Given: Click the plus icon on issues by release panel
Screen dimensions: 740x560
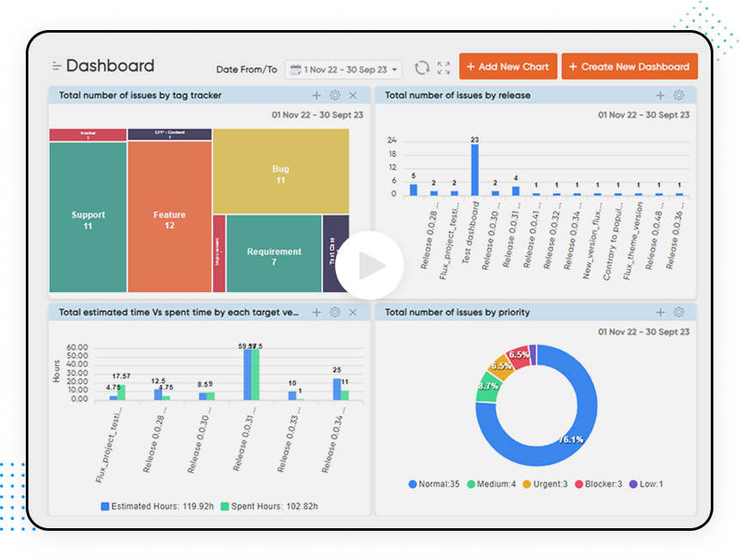Looking at the screenshot, I should pos(659,95).
